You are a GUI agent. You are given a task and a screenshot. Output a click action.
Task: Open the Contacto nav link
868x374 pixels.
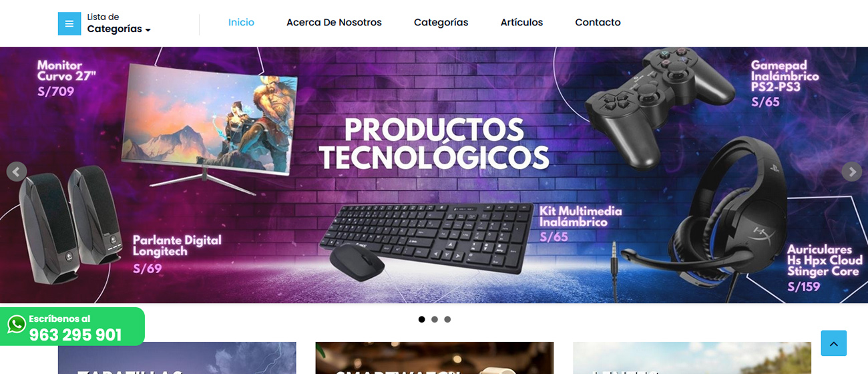pyautogui.click(x=598, y=22)
